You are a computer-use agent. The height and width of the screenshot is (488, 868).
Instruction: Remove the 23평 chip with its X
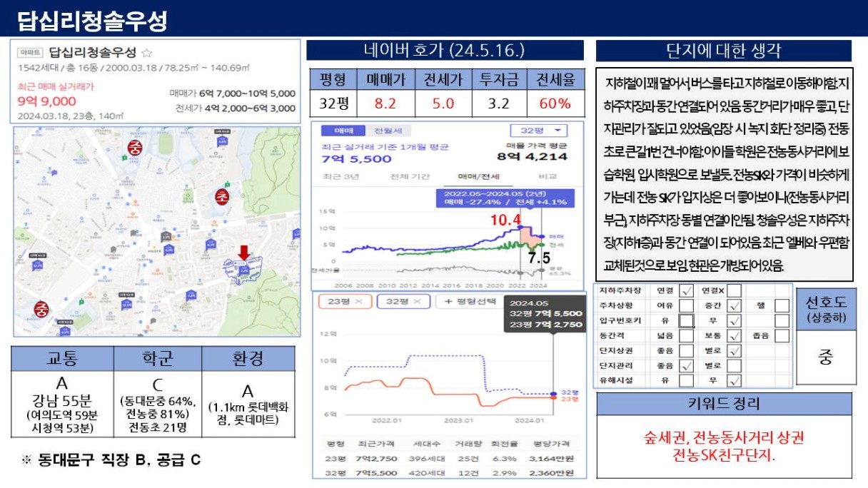359,302
